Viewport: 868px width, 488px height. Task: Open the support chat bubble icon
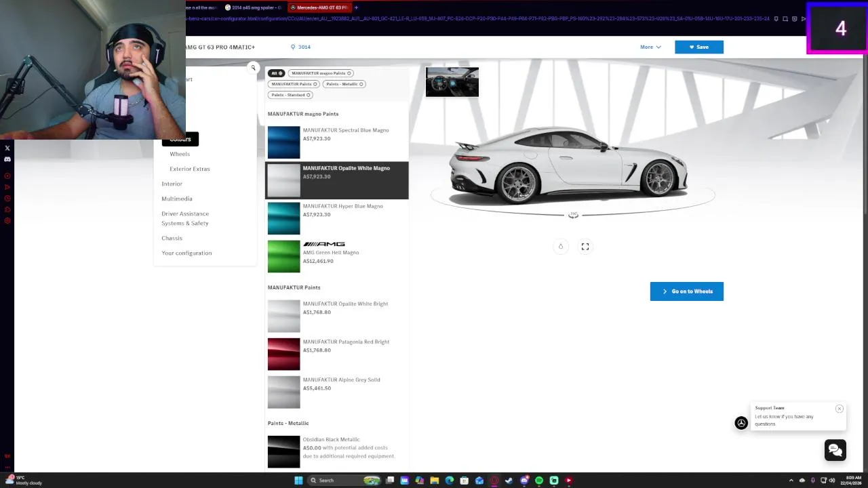pos(835,450)
